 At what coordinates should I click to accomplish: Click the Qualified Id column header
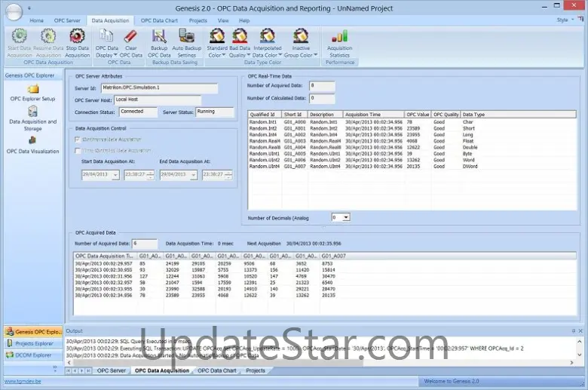pos(265,115)
